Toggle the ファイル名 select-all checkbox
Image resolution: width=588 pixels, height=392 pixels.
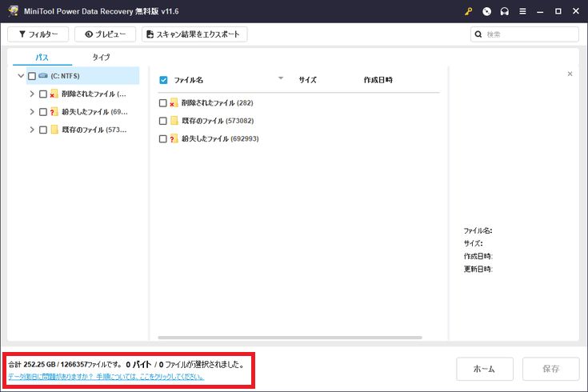163,80
